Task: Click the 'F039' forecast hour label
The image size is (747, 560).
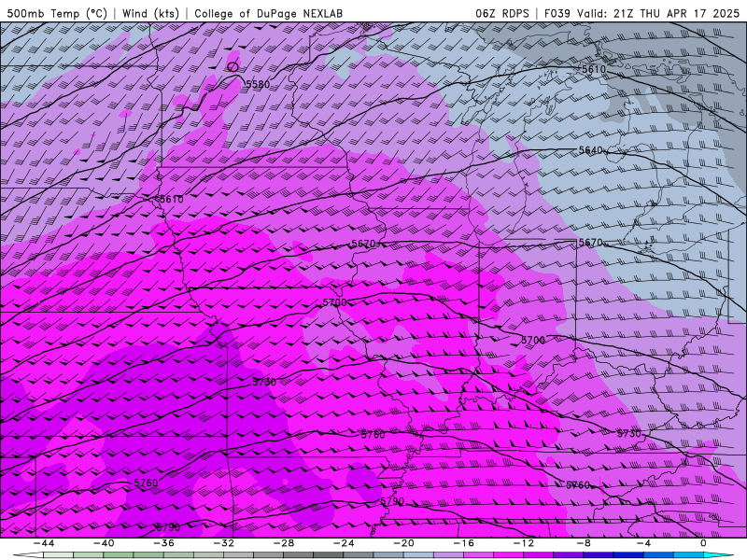Action: pos(557,13)
